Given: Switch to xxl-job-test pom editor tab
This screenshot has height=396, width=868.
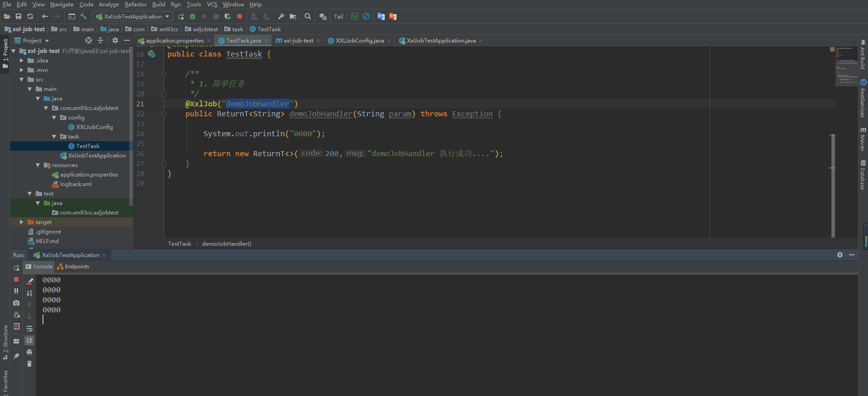Looking at the screenshot, I should [x=298, y=40].
